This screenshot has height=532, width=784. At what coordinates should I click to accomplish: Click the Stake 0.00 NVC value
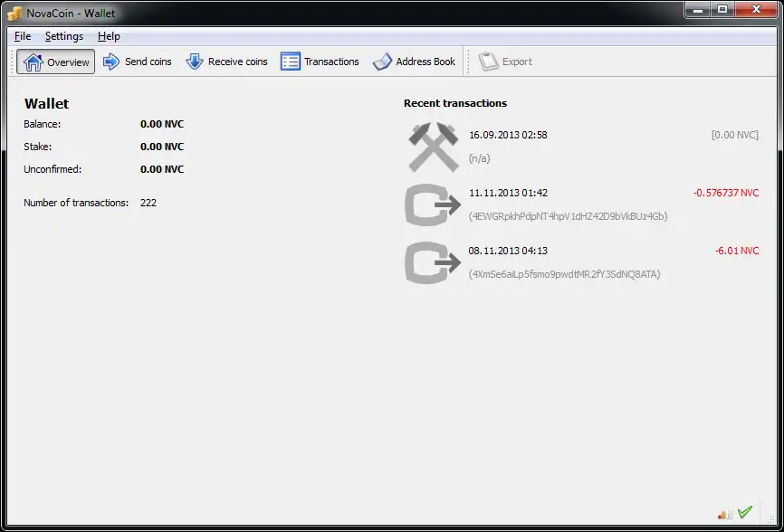162,147
